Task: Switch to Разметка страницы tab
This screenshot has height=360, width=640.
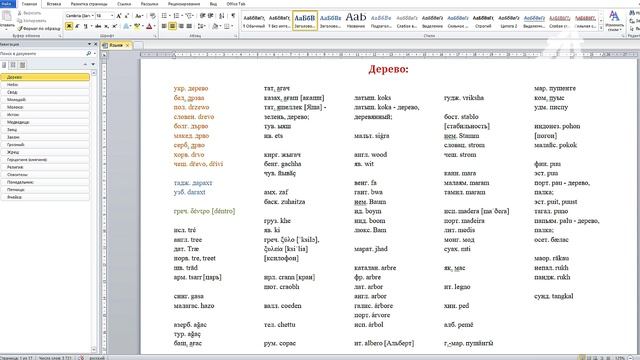Action: tap(89, 4)
